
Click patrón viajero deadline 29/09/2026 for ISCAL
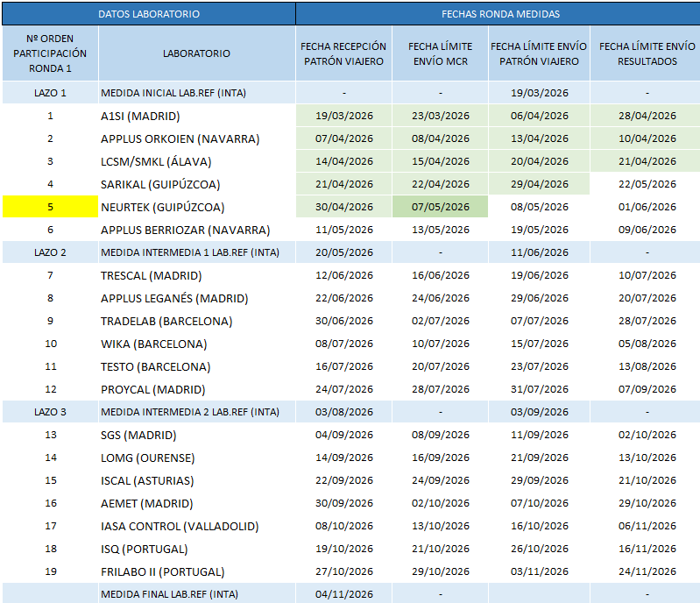click(540, 480)
